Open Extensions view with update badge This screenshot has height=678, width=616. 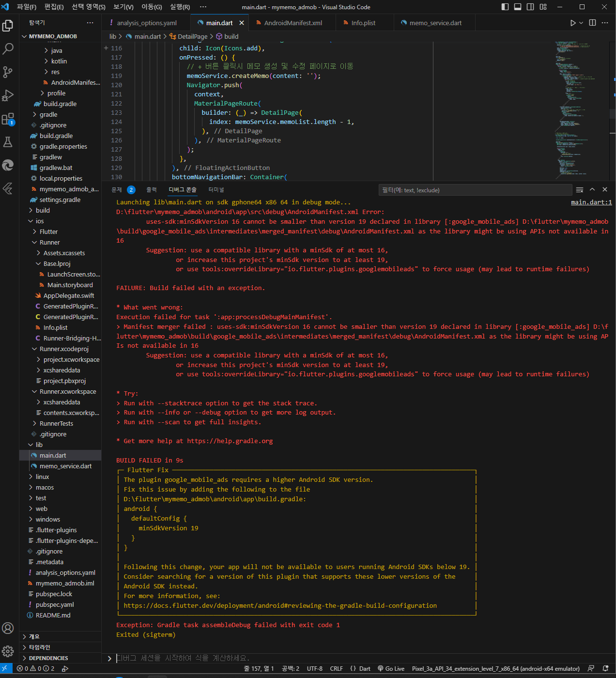pyautogui.click(x=8, y=119)
